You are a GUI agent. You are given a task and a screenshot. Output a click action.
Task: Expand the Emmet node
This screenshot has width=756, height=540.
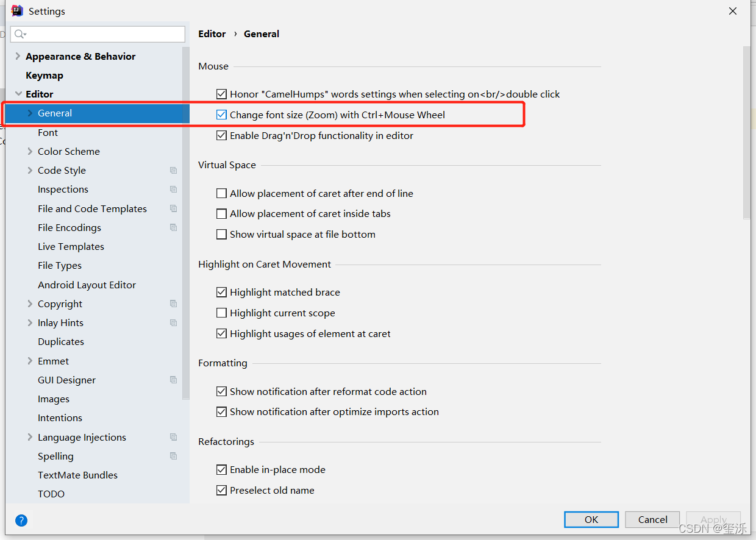click(x=30, y=361)
